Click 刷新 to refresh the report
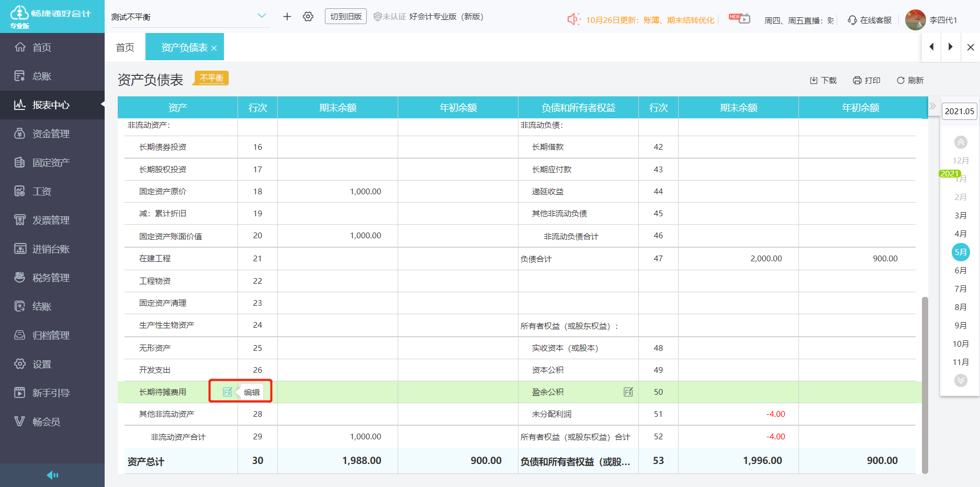 pos(910,80)
